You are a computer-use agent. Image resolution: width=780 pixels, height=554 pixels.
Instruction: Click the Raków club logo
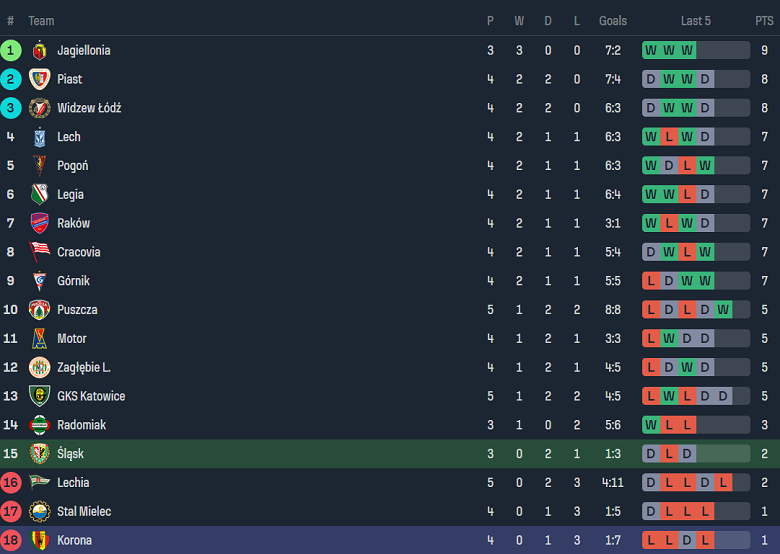click(x=39, y=224)
